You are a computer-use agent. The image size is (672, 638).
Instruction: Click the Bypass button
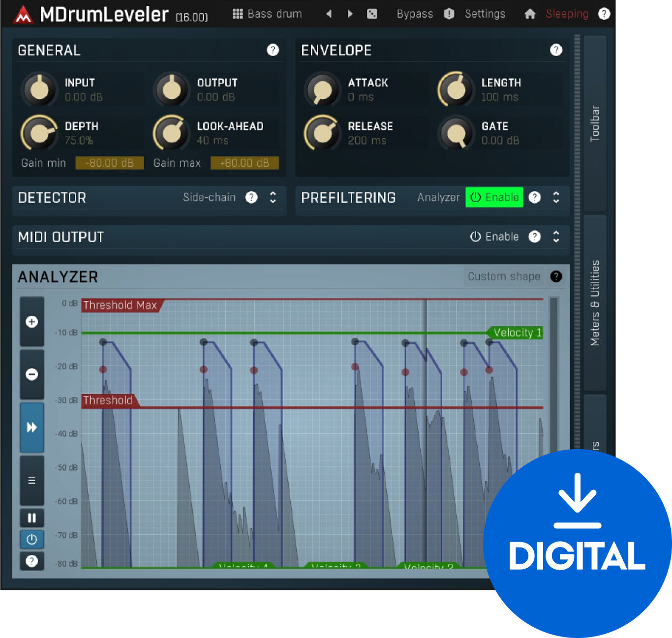tap(415, 13)
